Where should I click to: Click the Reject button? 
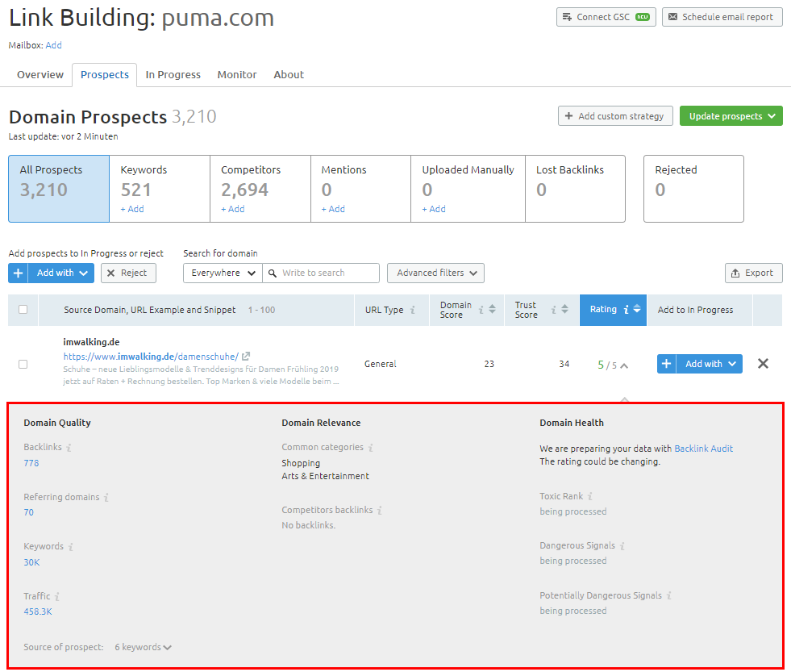click(128, 273)
